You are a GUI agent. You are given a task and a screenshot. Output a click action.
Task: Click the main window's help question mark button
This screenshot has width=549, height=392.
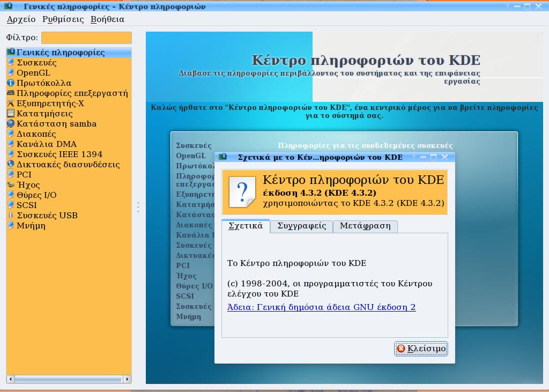(x=507, y=6)
